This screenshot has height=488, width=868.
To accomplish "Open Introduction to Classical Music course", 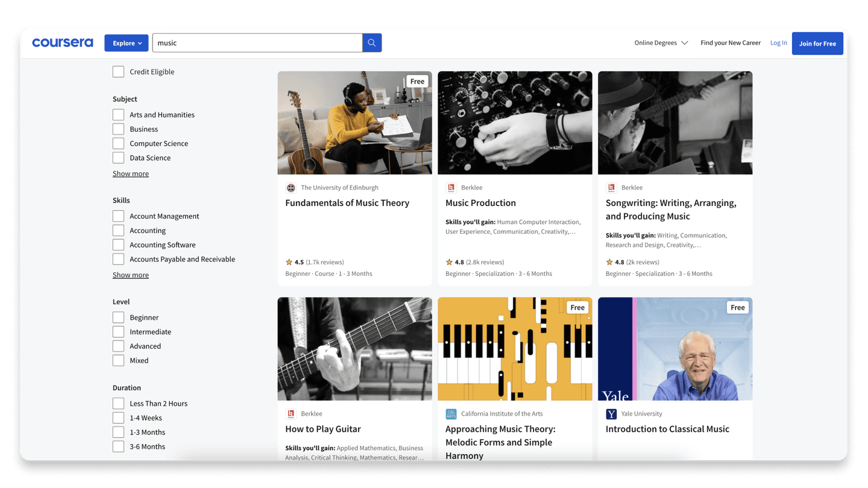I will coord(667,429).
